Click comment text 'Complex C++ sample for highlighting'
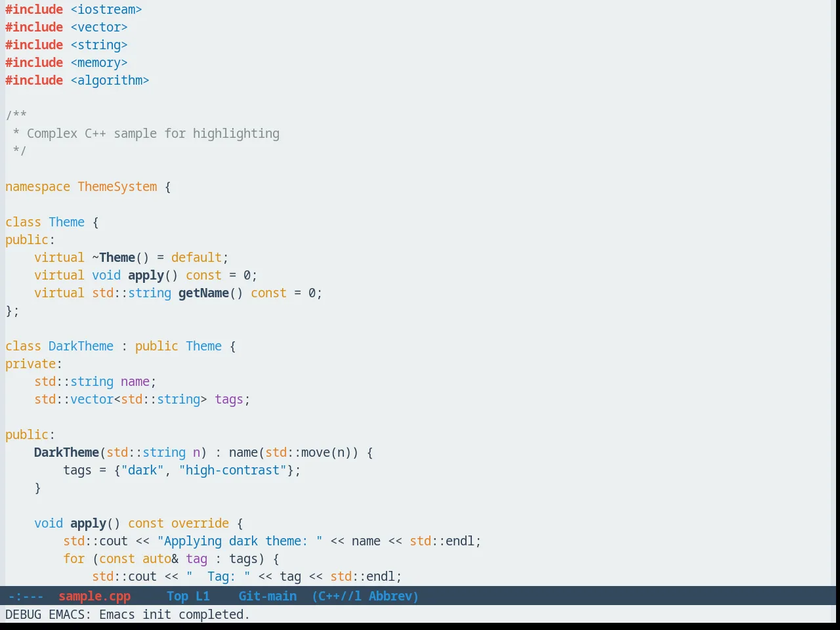This screenshot has width=840, height=630. [x=153, y=133]
